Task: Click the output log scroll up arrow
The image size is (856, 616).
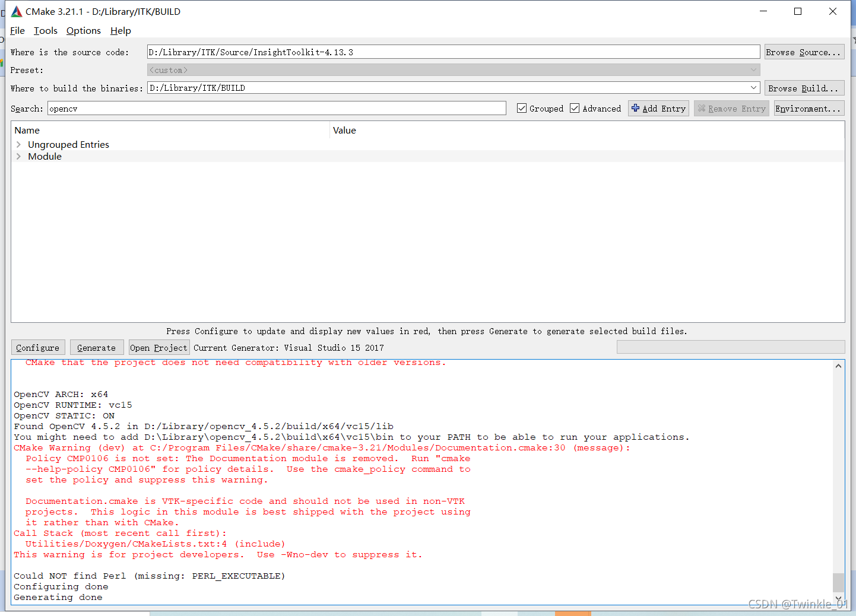Action: (838, 366)
